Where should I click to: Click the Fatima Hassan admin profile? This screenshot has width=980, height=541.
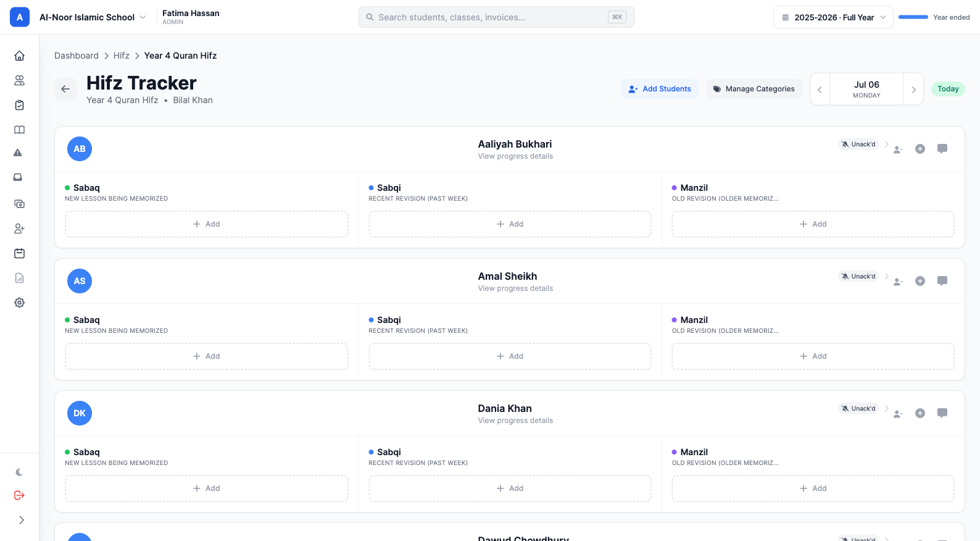coord(191,17)
